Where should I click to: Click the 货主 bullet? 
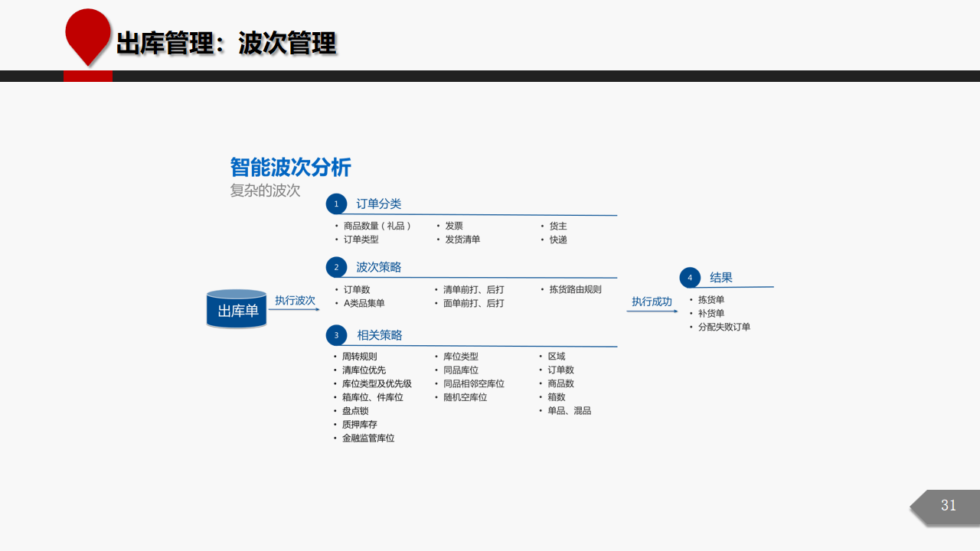(x=558, y=227)
